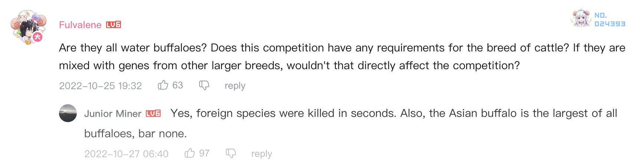Click the NO. 024393 card number

609,20
